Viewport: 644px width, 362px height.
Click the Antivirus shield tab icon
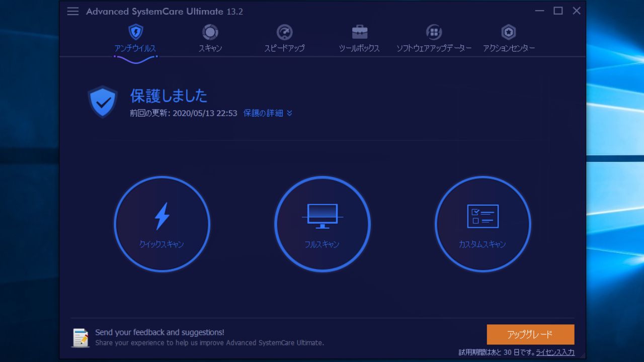click(135, 32)
